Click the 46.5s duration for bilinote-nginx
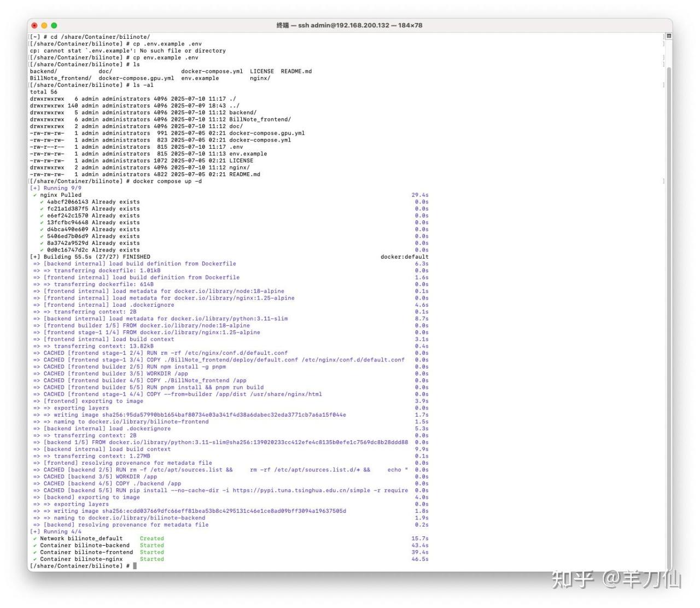 (x=420, y=559)
